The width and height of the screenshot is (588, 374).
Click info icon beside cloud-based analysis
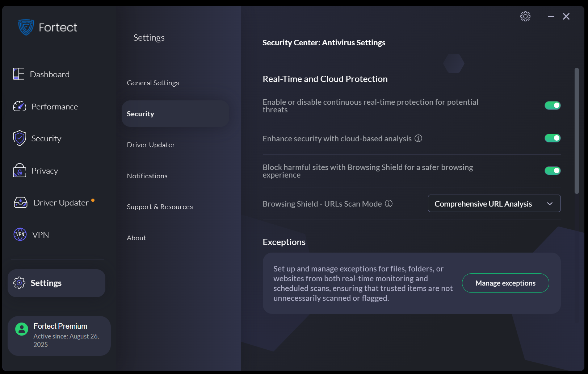[x=419, y=138]
